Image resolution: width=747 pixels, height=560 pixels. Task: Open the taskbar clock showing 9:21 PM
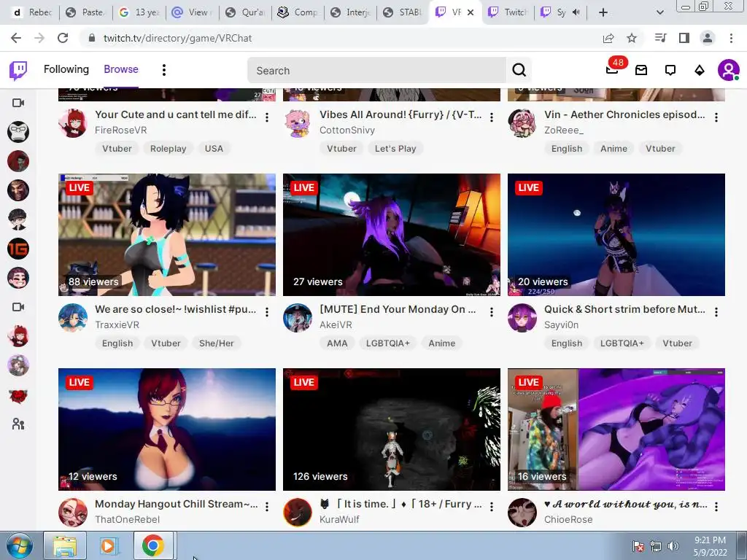tap(710, 546)
